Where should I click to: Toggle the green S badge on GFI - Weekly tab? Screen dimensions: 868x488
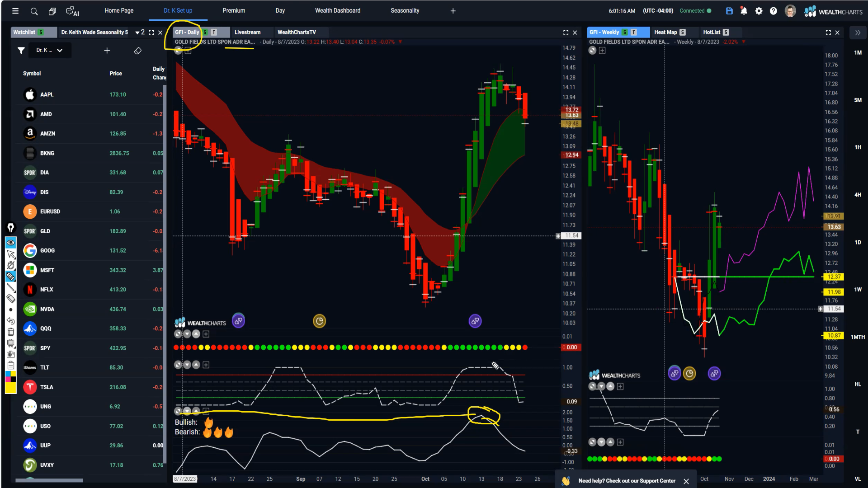[625, 32]
